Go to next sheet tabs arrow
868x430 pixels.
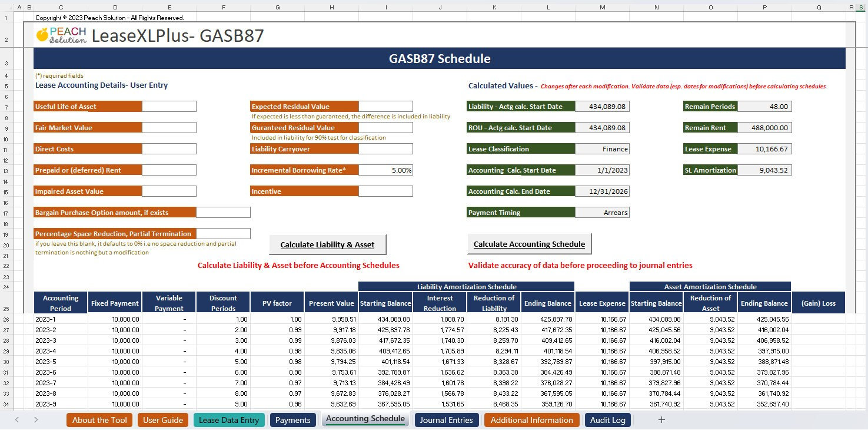click(36, 420)
